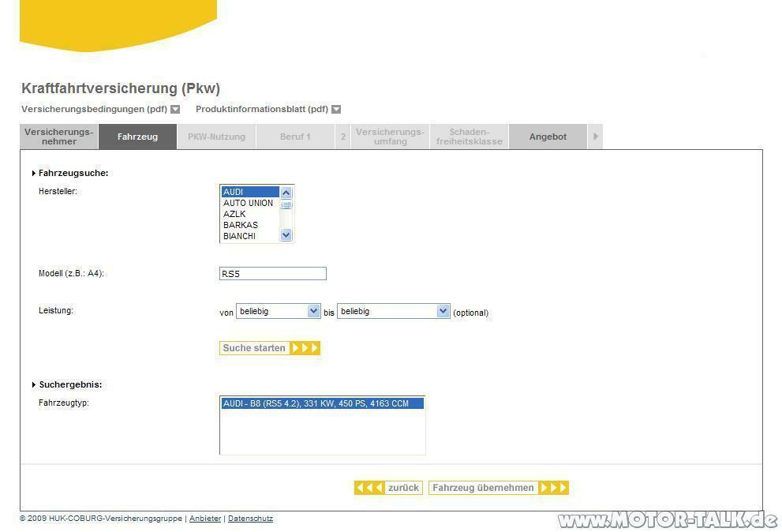Image resolution: width=782 pixels, height=532 pixels.
Task: Click the Modell text input field
Action: pos(272,274)
